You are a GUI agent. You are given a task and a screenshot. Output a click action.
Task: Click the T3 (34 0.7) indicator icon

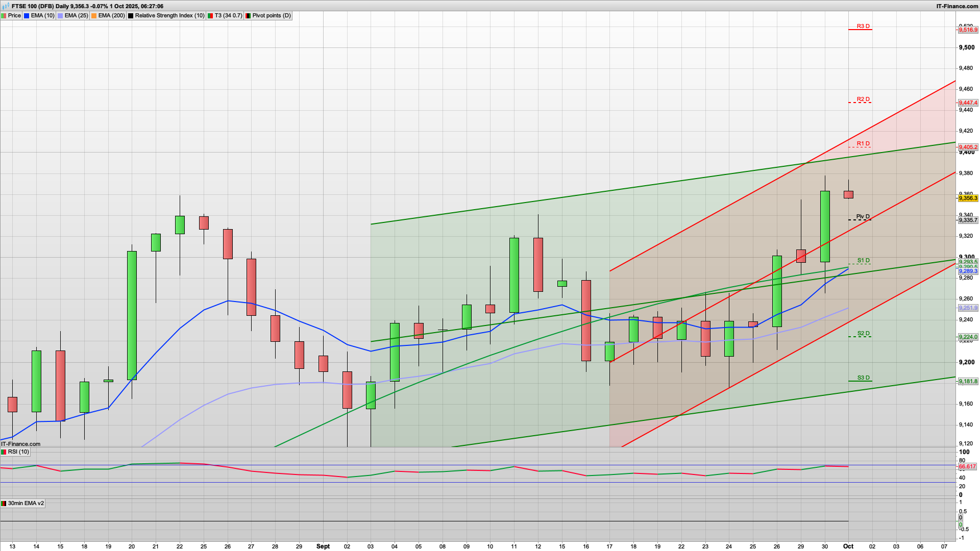point(210,16)
